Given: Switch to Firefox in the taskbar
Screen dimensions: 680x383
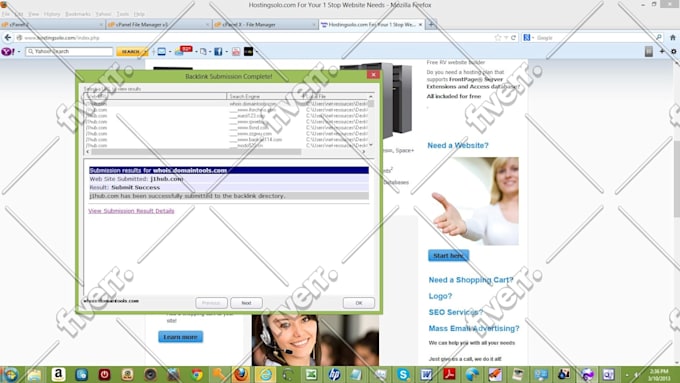Looking at the screenshot, I should tap(242, 374).
